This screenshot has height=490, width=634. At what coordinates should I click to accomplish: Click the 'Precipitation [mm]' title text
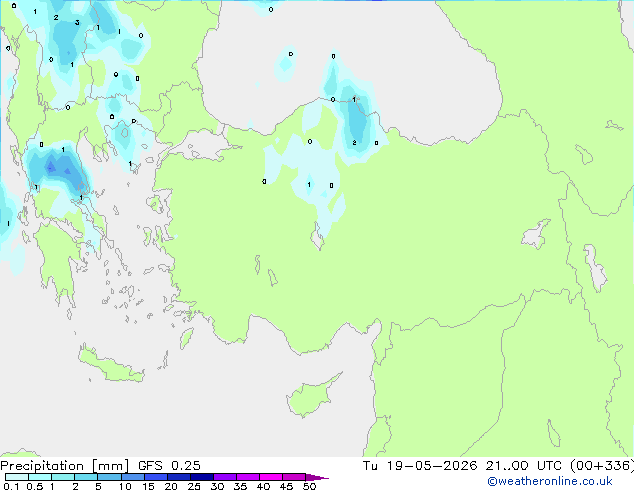point(65,466)
